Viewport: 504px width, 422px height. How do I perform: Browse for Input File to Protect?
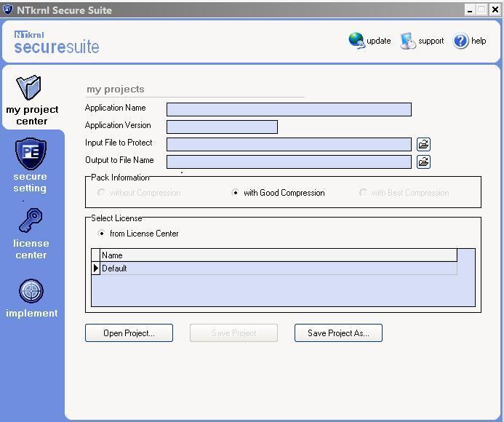click(424, 144)
